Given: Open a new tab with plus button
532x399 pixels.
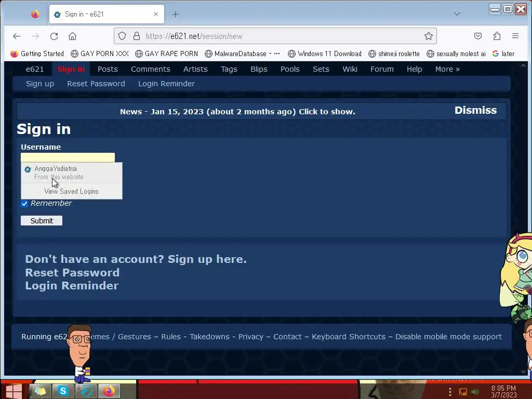Looking at the screenshot, I should click(x=175, y=14).
